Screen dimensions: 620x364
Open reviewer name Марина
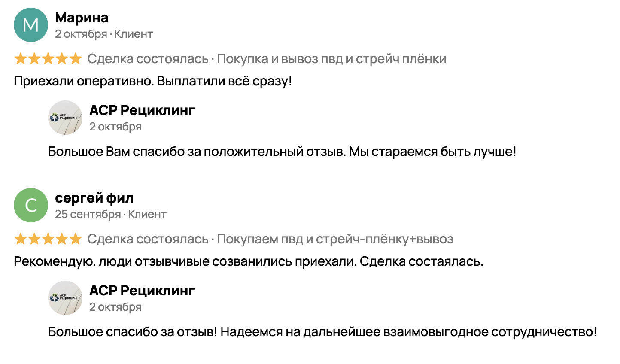coord(82,18)
